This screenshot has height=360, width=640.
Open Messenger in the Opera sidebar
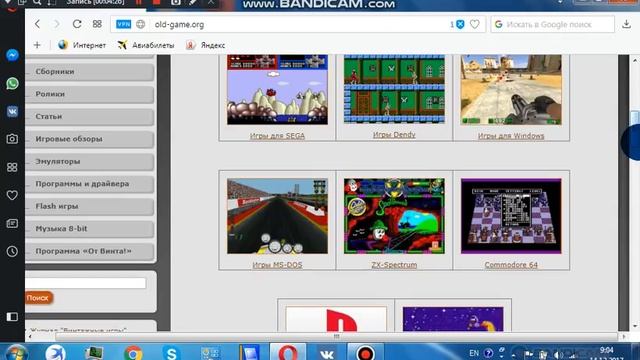(x=12, y=55)
